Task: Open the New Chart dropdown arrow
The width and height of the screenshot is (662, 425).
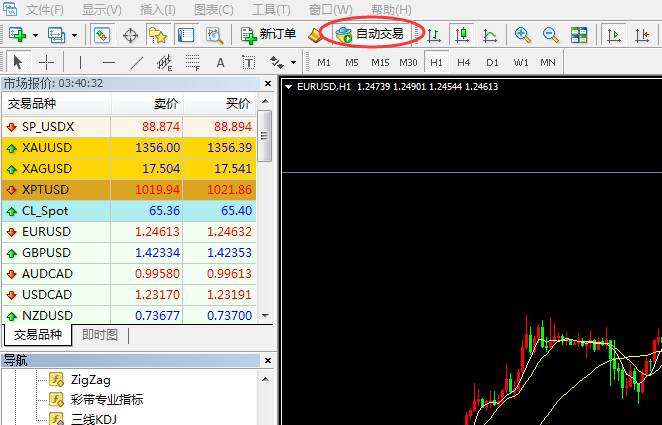Action: [x=35, y=35]
